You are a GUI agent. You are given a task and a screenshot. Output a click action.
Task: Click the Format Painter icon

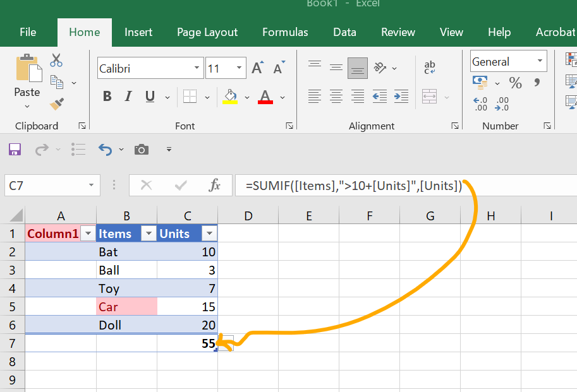coord(57,104)
